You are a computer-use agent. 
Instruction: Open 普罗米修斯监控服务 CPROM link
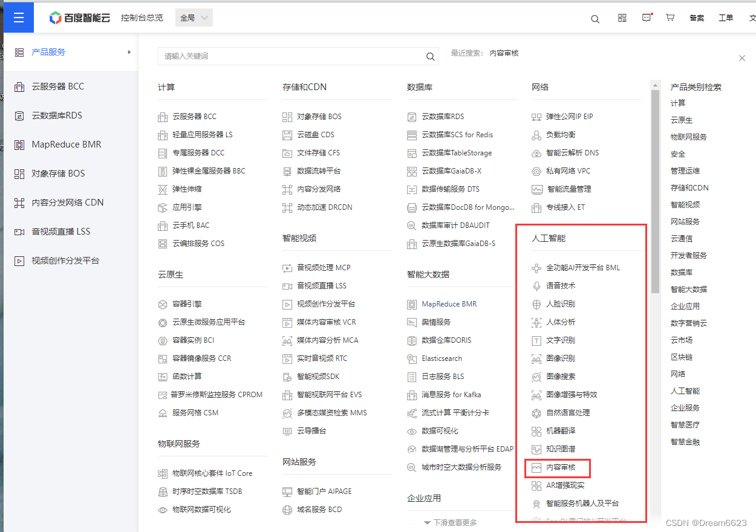[217, 395]
